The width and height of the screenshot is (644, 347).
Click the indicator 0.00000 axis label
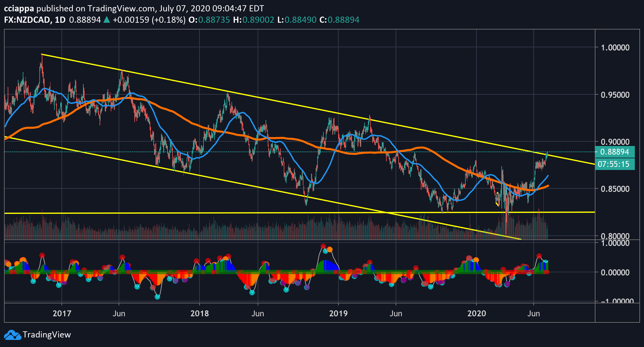(615, 272)
